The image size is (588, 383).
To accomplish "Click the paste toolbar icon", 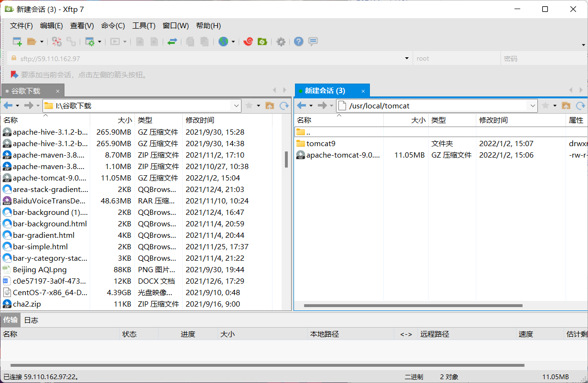I will [204, 42].
